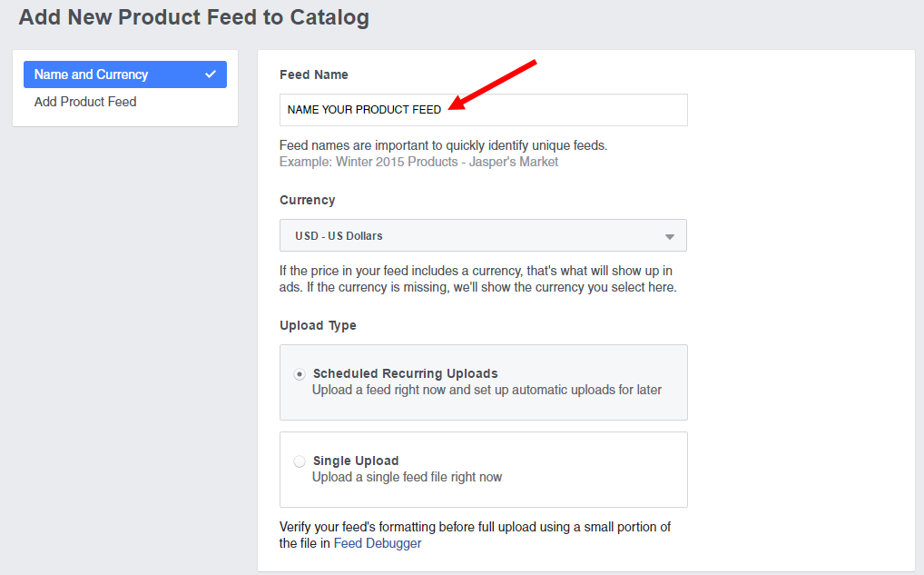The height and width of the screenshot is (575, 924).
Task: Select the Name and Currency step
Action: [x=91, y=74]
